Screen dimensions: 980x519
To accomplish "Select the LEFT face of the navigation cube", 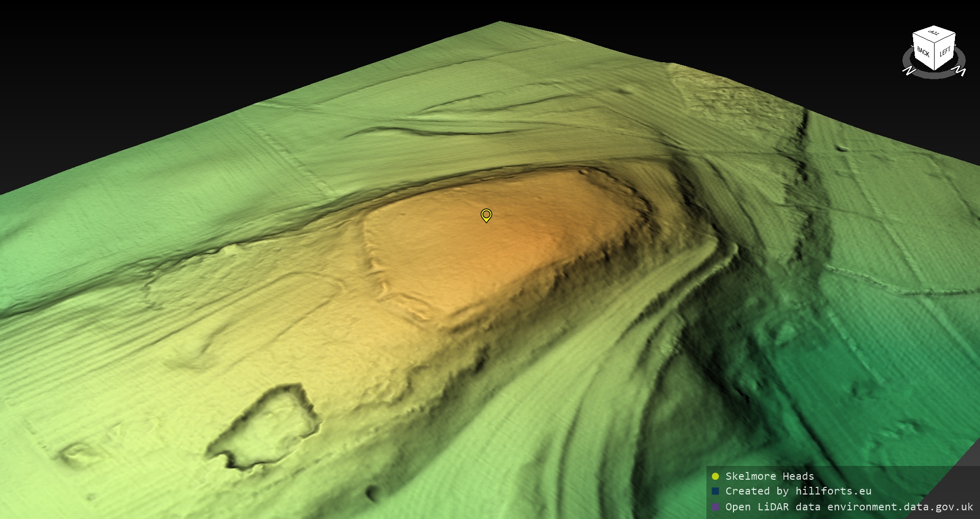I will (x=945, y=52).
